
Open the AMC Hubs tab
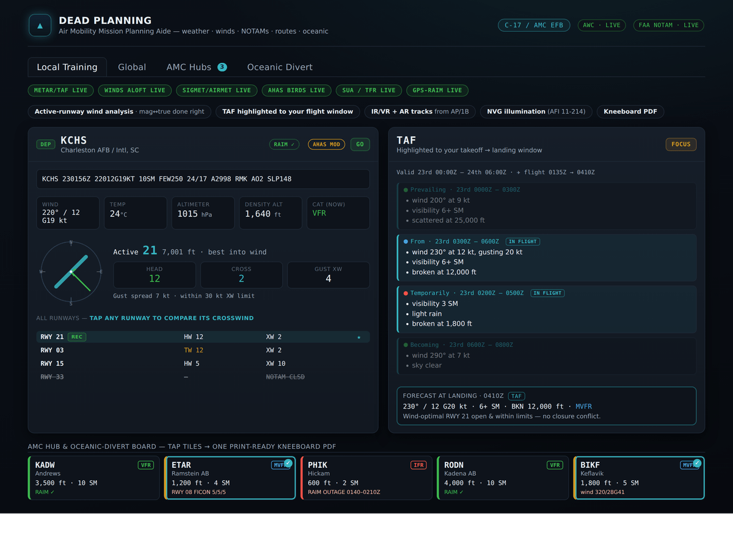point(197,67)
